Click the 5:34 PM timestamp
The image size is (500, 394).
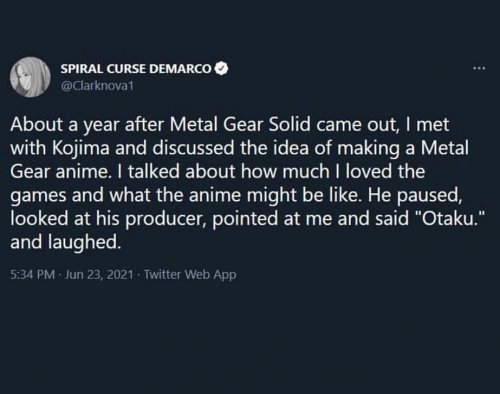click(x=33, y=275)
